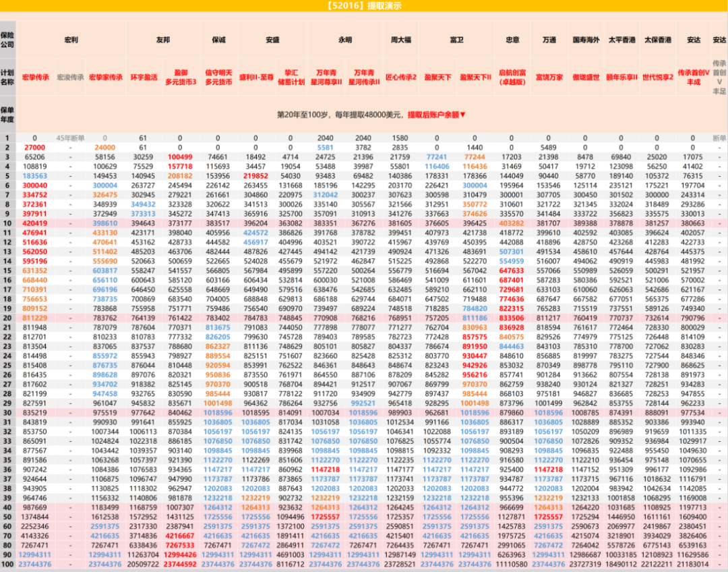
Task: Select the 友邦 company header cell
Action: (x=162, y=40)
